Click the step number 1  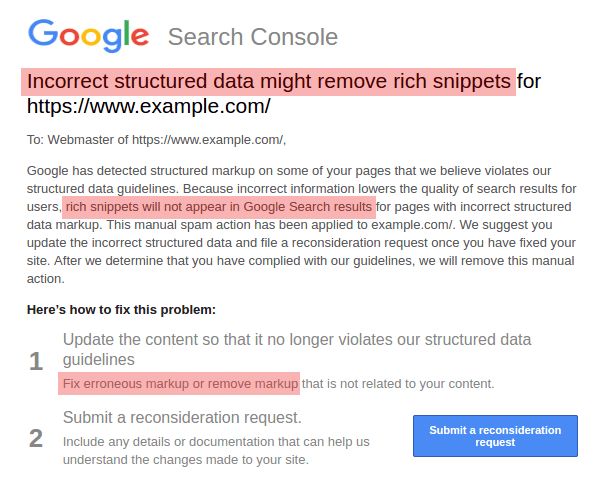[x=36, y=361]
